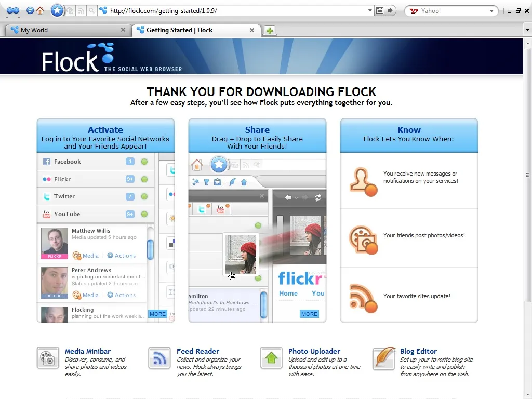This screenshot has width=532, height=399.
Task: Toggle Twitter's green status indicator
Action: tap(144, 196)
